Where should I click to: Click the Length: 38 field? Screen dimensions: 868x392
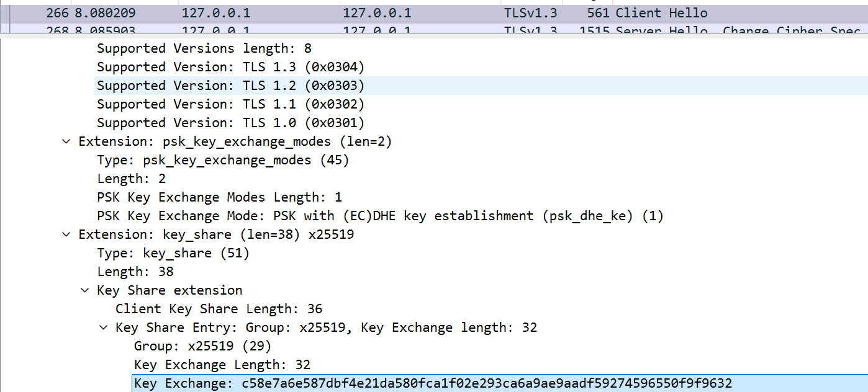[135, 272]
